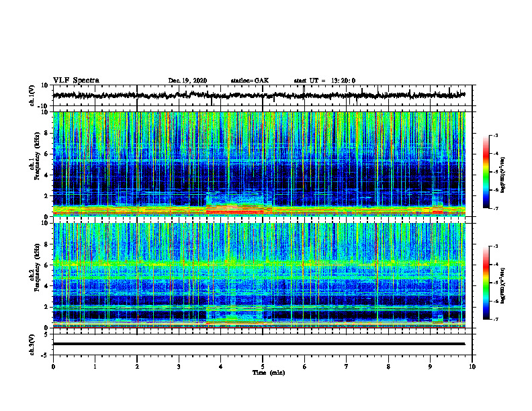Click the "start UT = 13:20:0" header text
The image size is (532, 411).
point(324,81)
